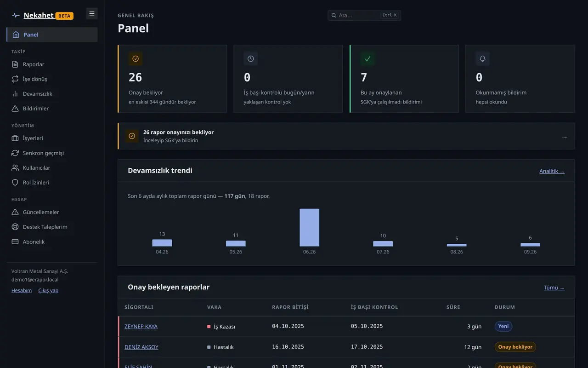Image resolution: width=588 pixels, height=368 pixels.
Task: Open Senkron geçmişi page
Action: tap(52, 153)
